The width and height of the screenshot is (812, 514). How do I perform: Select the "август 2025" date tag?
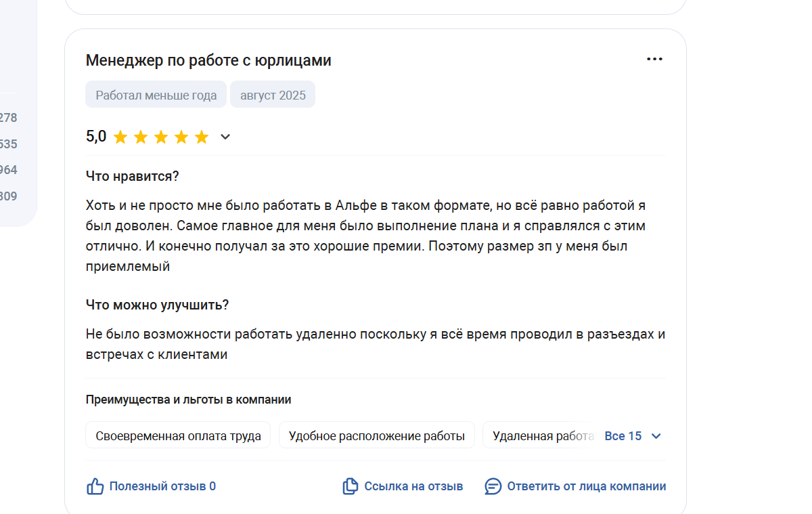(273, 95)
